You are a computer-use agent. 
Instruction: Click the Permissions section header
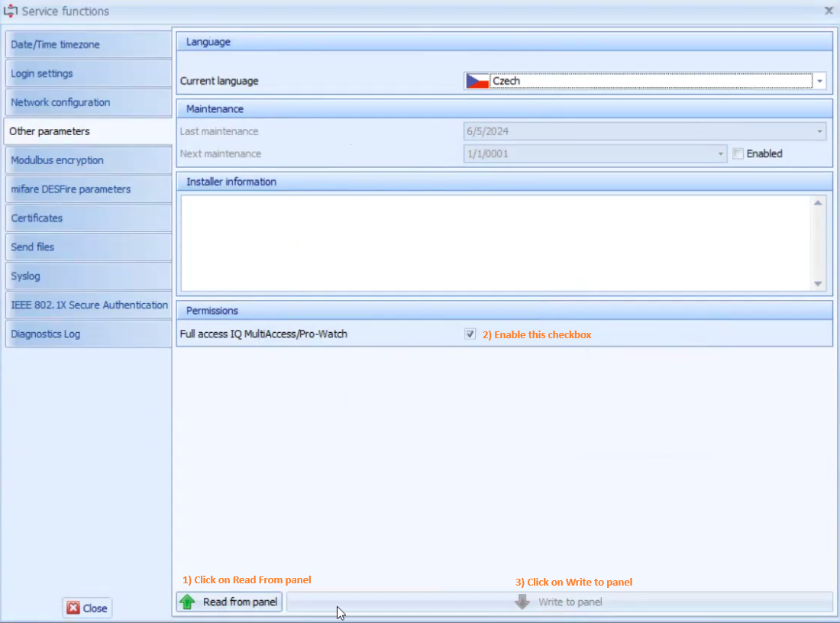[505, 311]
